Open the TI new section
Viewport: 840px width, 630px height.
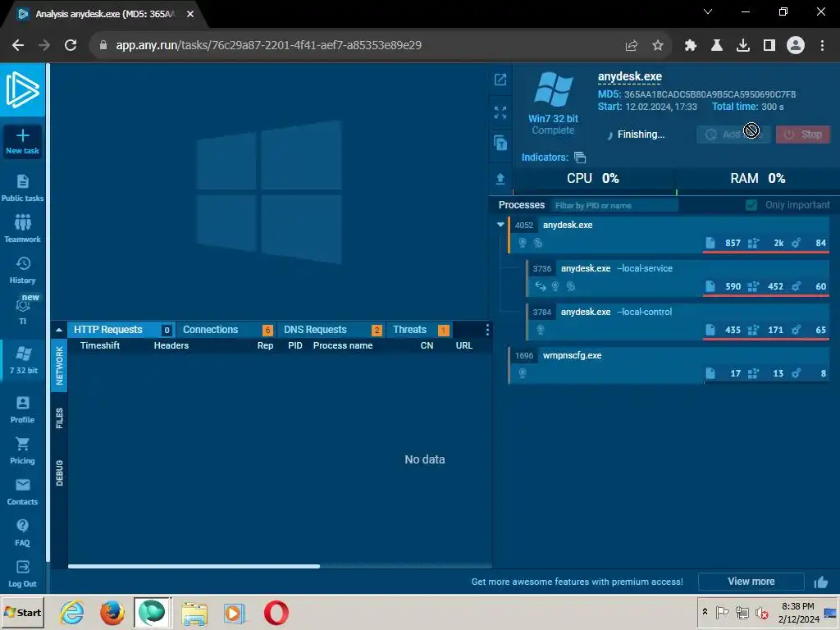22,309
